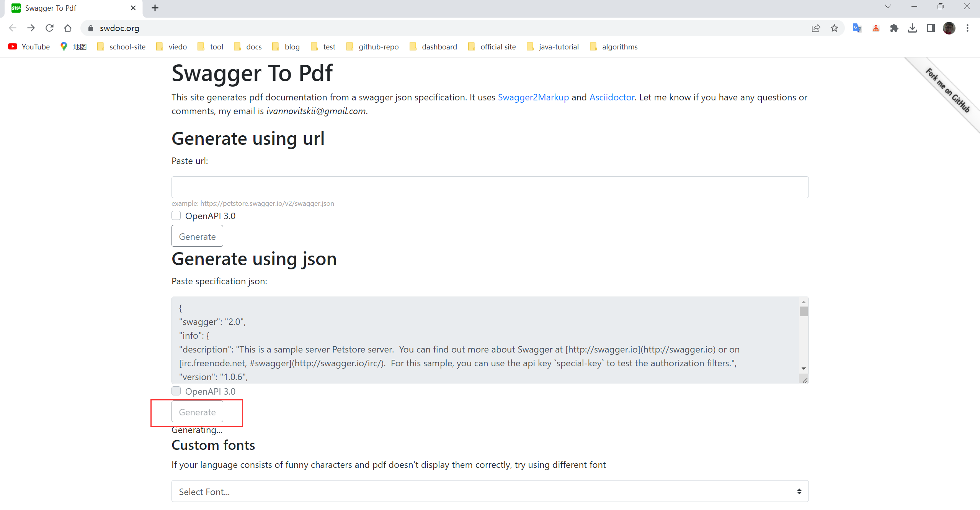Toggle the browser side panel
This screenshot has width=980, height=510.
tap(931, 28)
